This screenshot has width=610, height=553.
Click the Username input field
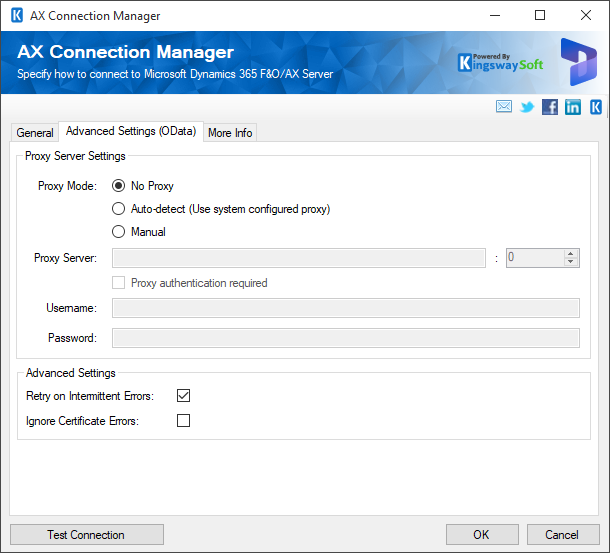click(346, 308)
